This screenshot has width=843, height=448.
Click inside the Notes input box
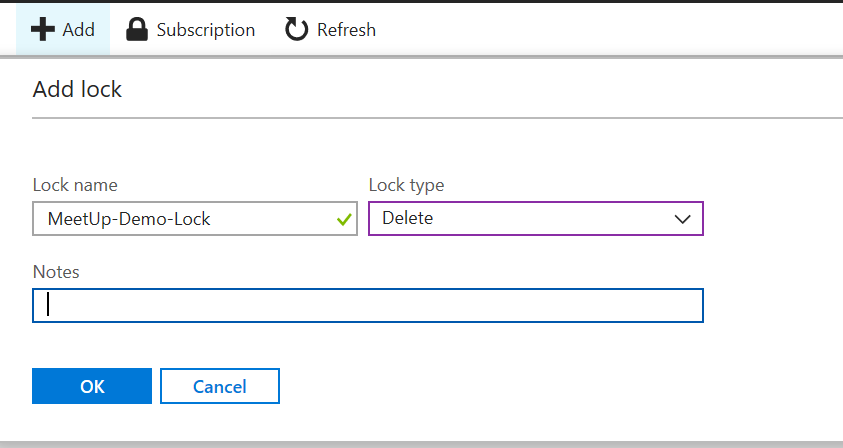coord(368,306)
